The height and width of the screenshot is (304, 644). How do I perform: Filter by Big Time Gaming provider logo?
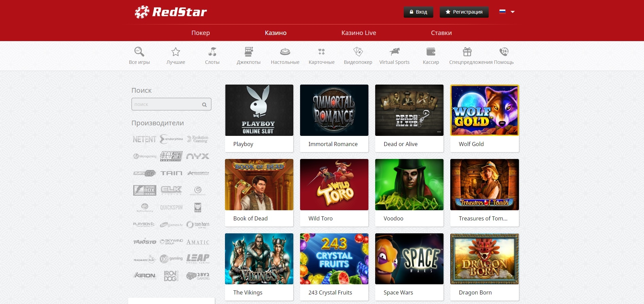pos(144,208)
